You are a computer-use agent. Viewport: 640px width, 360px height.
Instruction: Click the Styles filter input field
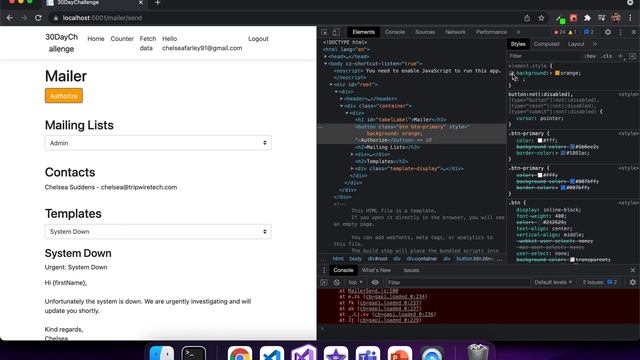click(544, 56)
